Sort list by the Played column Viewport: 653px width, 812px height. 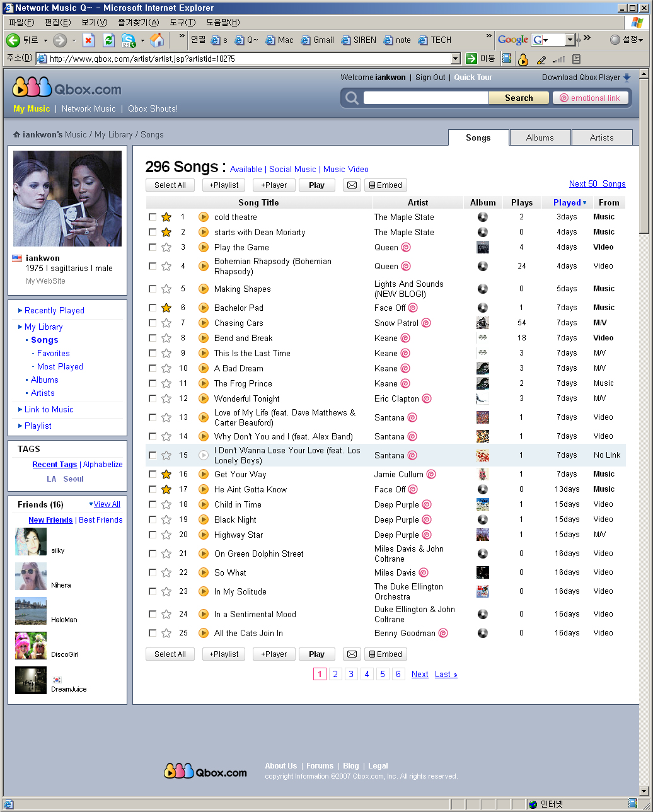570,202
